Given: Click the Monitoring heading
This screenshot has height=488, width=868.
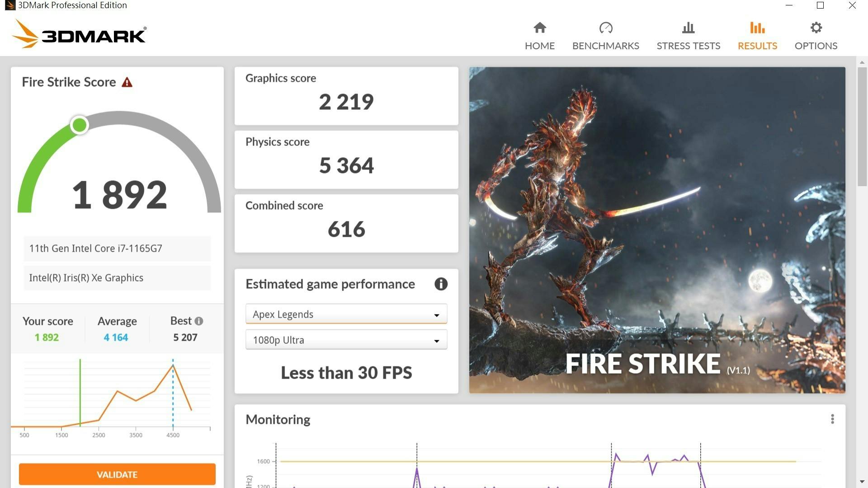Looking at the screenshot, I should [278, 420].
